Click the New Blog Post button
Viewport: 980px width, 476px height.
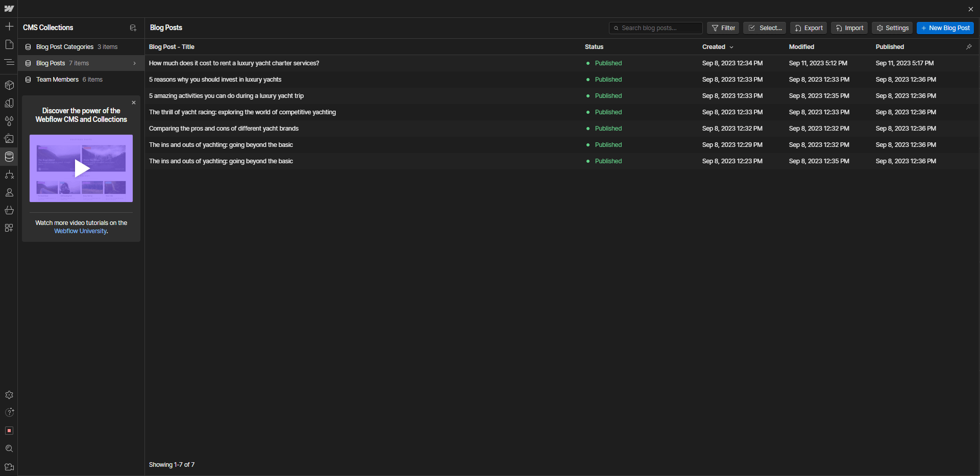(945, 28)
